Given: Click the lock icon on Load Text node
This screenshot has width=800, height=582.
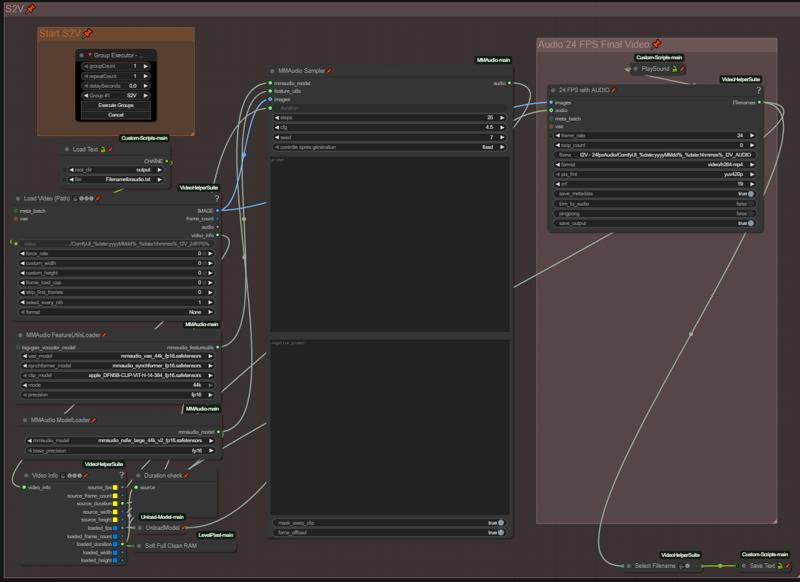Looking at the screenshot, I should tap(102, 149).
